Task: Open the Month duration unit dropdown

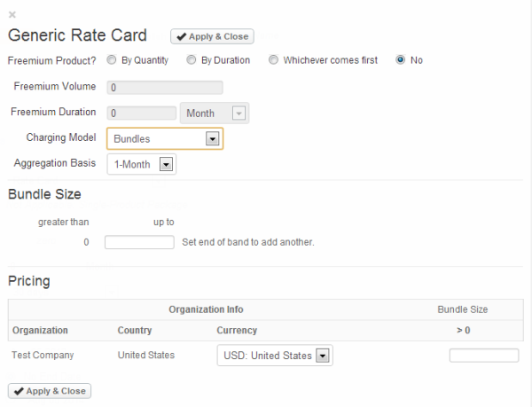Action: tap(214, 113)
